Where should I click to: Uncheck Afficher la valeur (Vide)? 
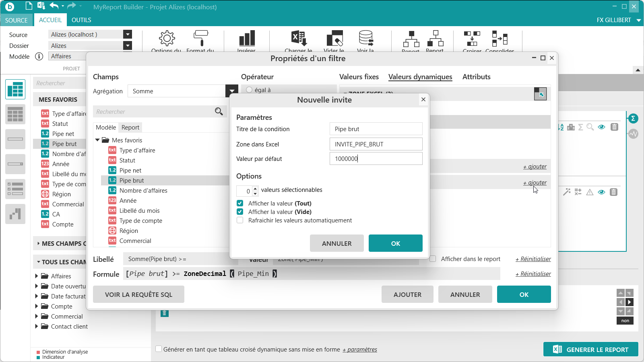[x=240, y=212]
